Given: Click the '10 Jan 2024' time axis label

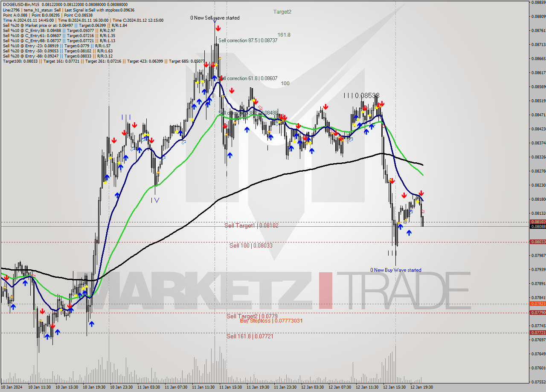Looking at the screenshot, I should click(x=12, y=387).
